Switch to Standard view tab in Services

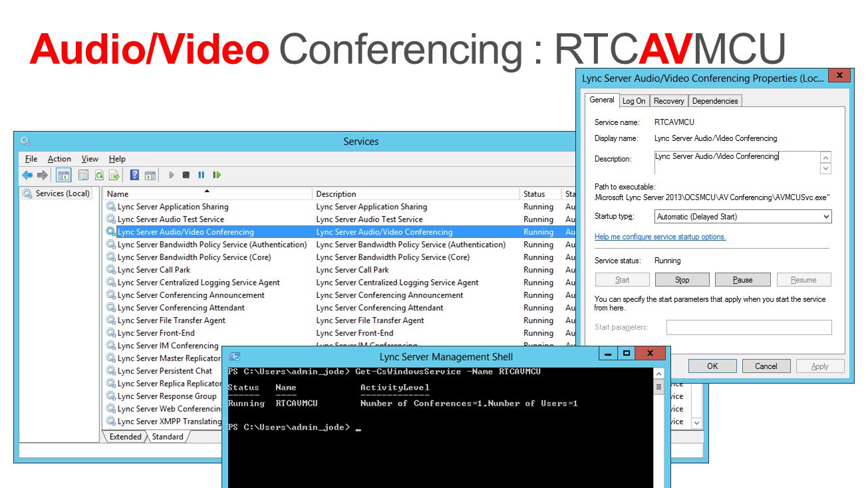(x=168, y=437)
